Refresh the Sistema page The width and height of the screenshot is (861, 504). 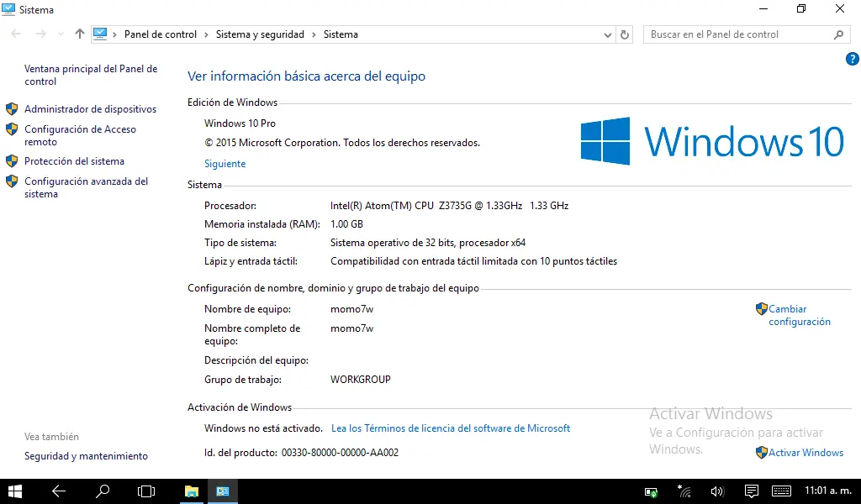(625, 34)
